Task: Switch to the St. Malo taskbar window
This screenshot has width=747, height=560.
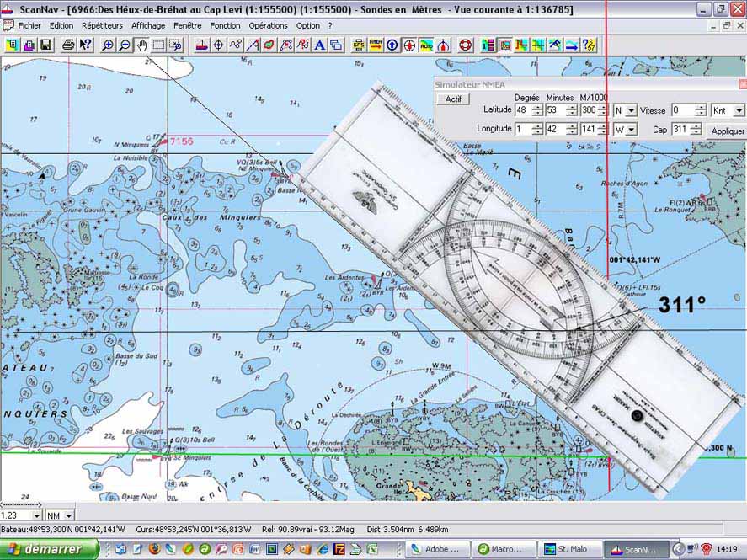Action: 570,550
